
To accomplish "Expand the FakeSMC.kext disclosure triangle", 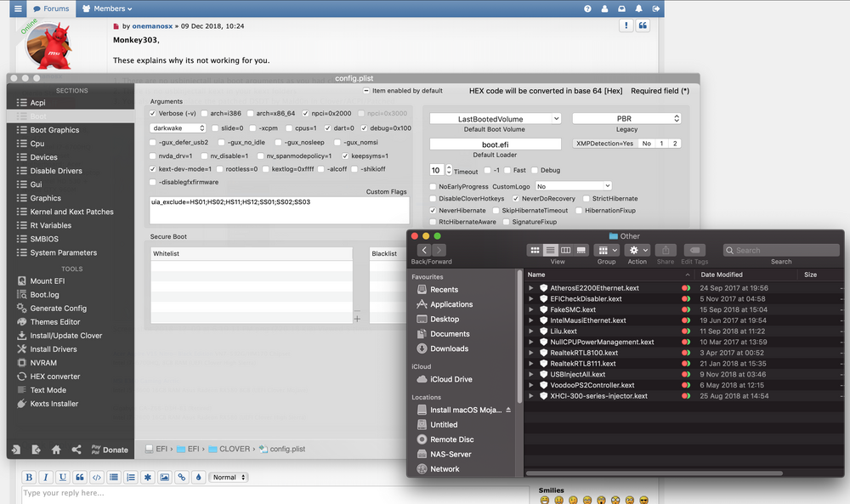I will [x=531, y=310].
